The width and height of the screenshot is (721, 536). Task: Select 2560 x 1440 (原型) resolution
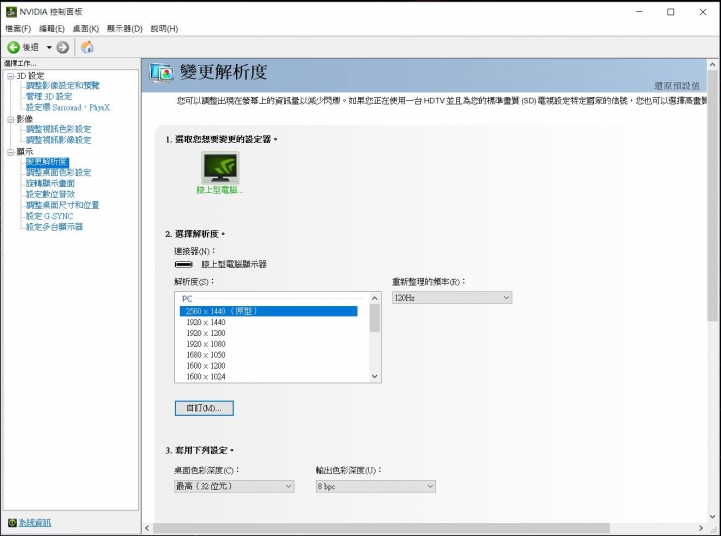[269, 311]
